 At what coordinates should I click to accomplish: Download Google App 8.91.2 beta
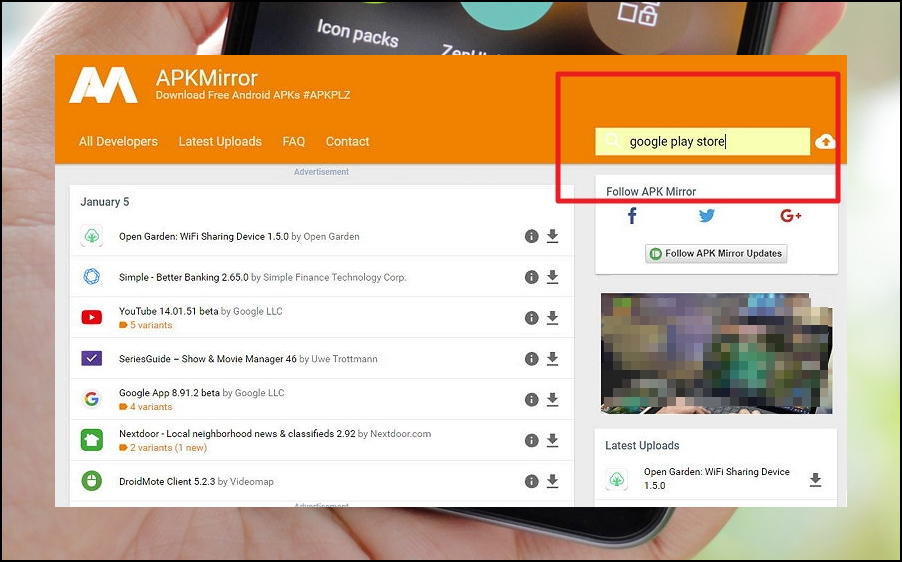pyautogui.click(x=552, y=399)
